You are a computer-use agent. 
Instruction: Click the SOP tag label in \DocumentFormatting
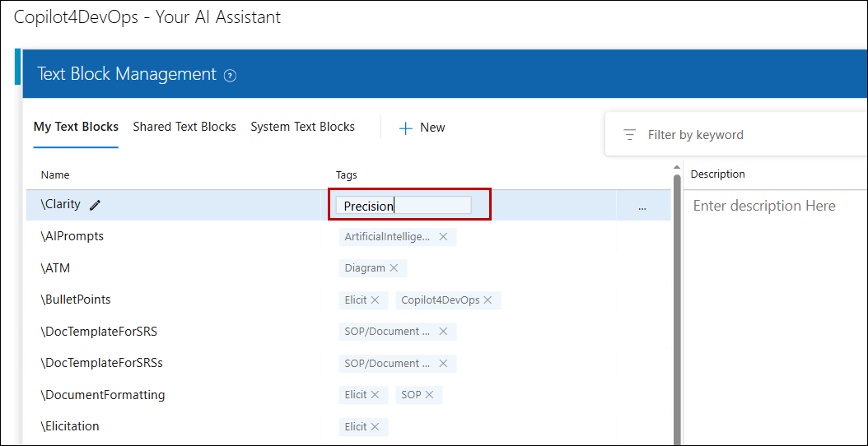coord(411,394)
